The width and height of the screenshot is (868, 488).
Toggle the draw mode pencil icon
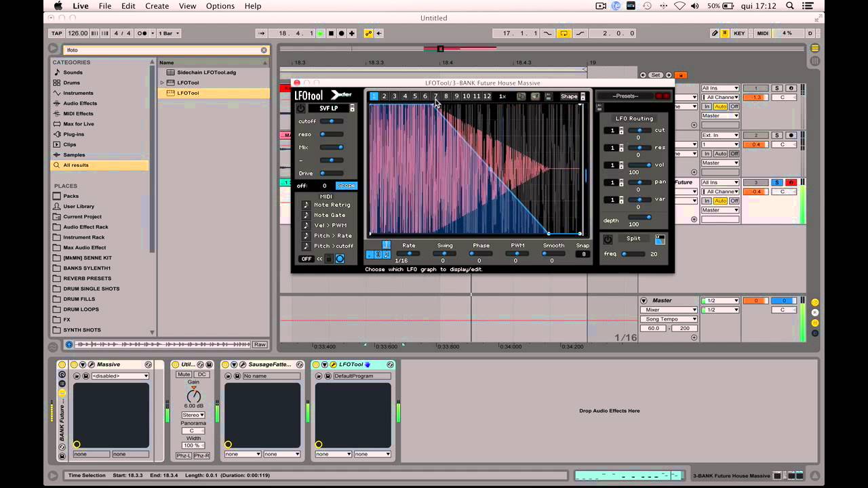pos(715,33)
